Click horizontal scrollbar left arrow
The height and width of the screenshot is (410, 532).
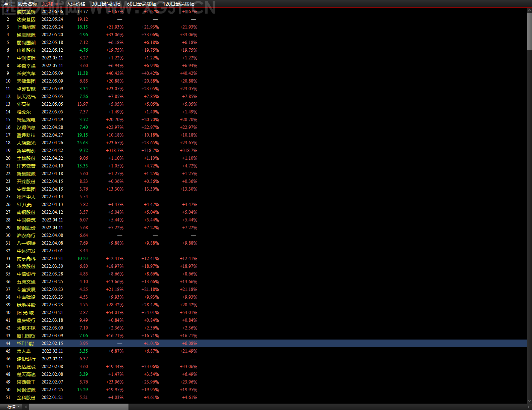(x=26, y=407)
